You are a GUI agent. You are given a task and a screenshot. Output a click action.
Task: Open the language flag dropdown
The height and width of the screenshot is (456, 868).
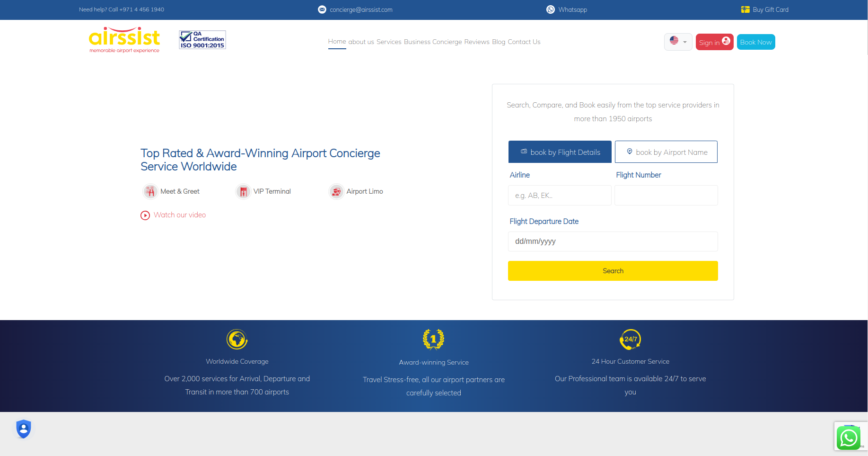[678, 42]
